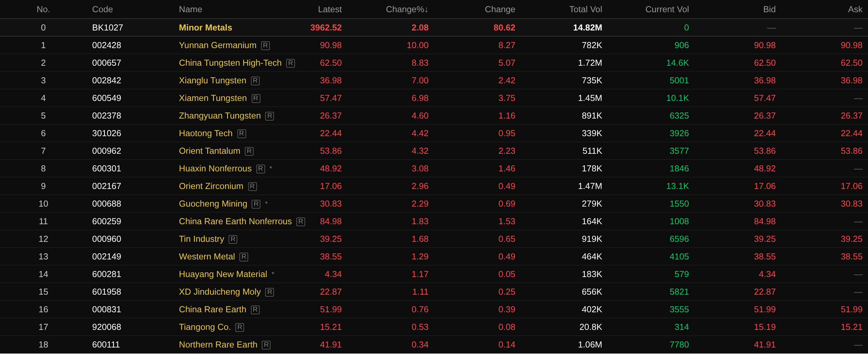
Task: Click the R badge beside Guocheng Mining
Action: (x=256, y=204)
